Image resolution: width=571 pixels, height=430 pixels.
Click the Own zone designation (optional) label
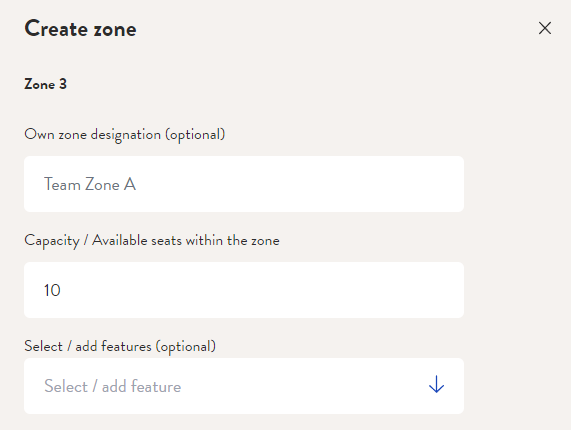125,135
